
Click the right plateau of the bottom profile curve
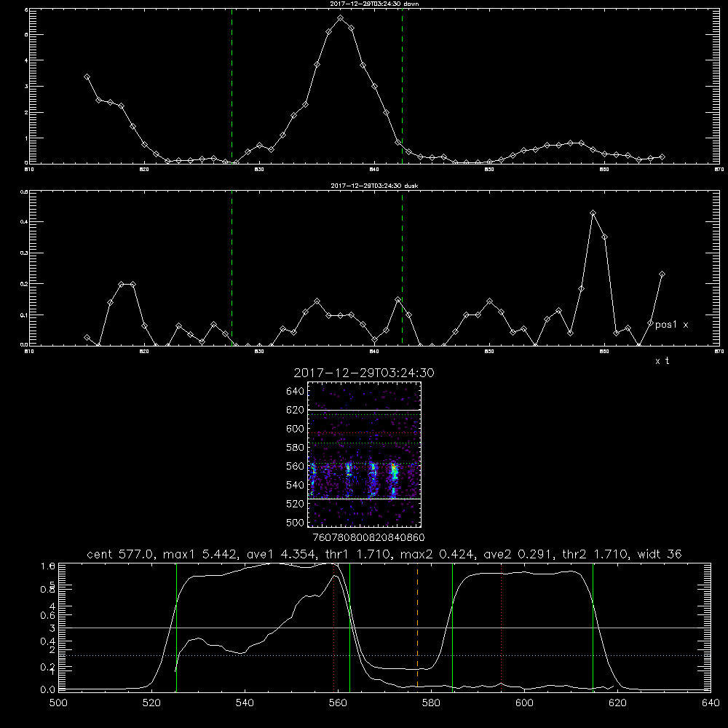tap(525, 574)
